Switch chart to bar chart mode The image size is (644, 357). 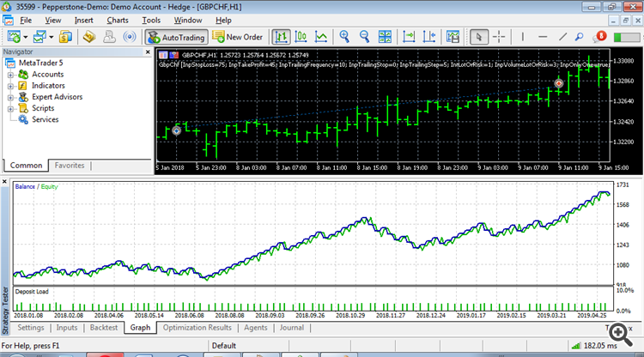[281, 37]
